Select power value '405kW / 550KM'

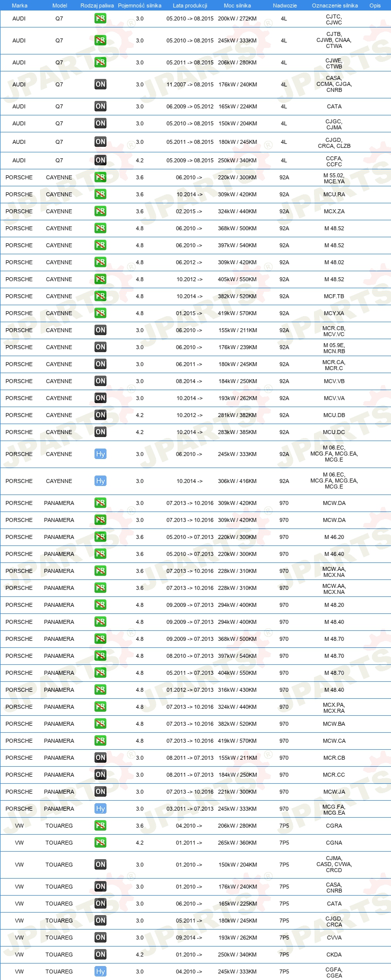click(x=237, y=279)
